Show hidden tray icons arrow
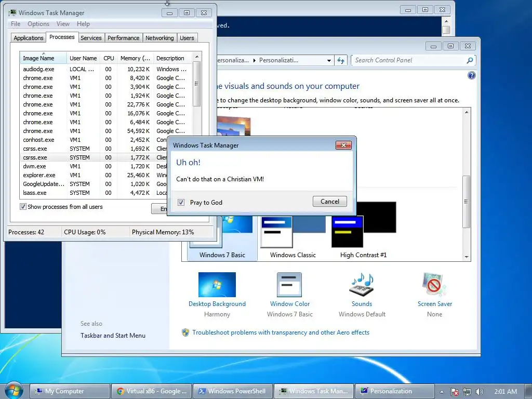This screenshot has width=532, height=399. click(x=442, y=392)
